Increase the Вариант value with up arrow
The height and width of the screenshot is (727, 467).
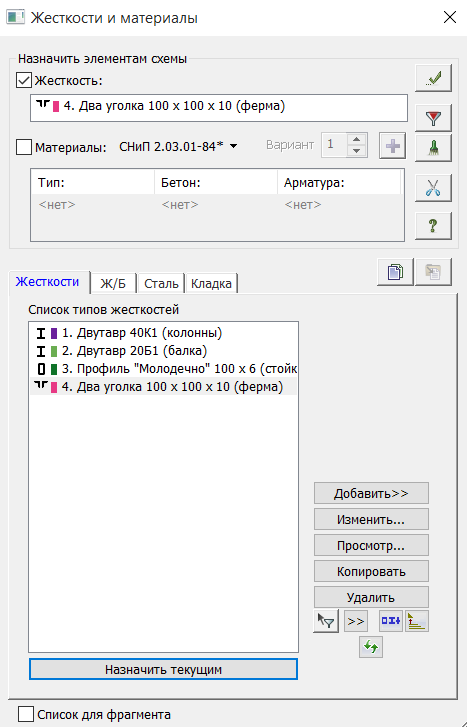coord(356,140)
